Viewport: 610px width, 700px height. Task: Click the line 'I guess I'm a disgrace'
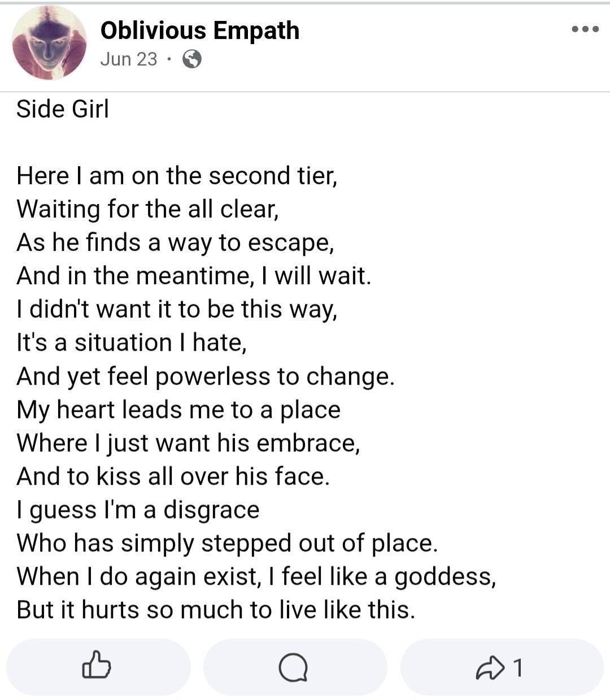[138, 510]
